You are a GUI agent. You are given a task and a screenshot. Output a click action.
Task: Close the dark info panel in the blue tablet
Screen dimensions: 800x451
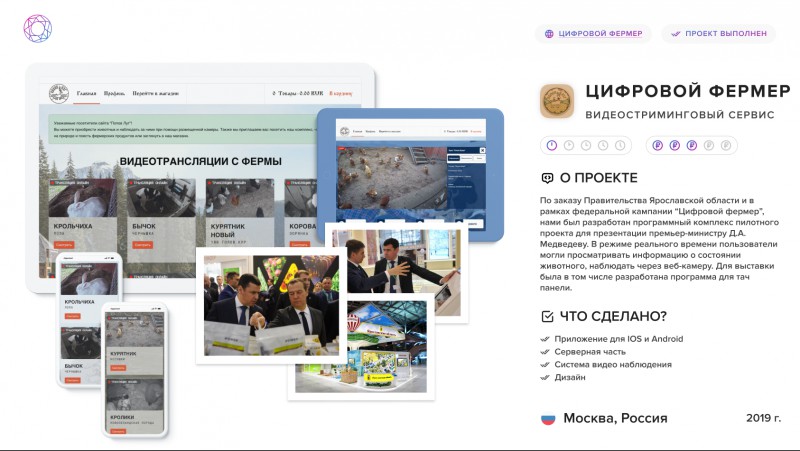coord(482,151)
